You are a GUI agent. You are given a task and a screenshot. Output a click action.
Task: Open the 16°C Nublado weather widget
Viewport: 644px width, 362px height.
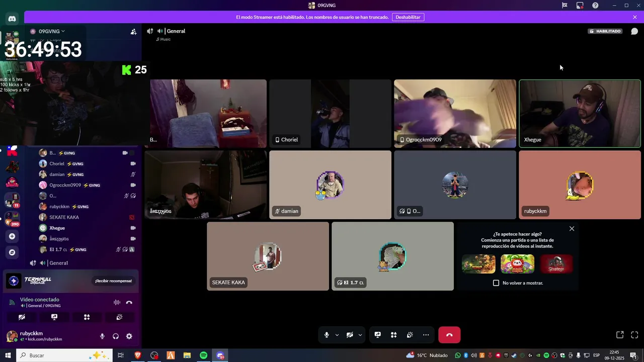pos(427,355)
